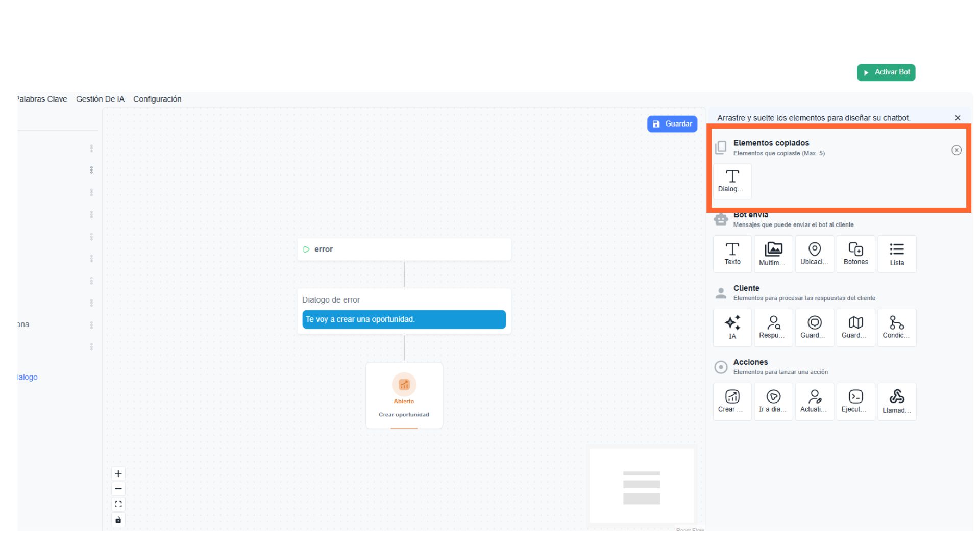
Task: Select the Texto message element
Action: point(732,254)
